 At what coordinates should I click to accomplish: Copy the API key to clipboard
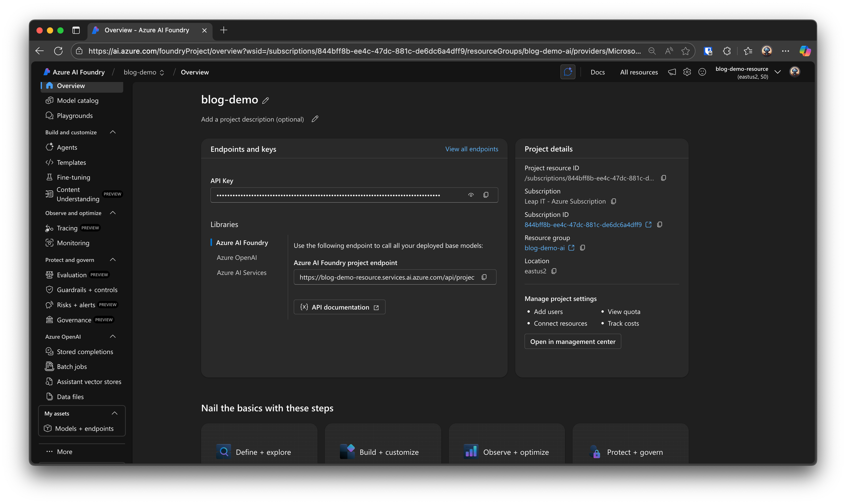coord(486,195)
